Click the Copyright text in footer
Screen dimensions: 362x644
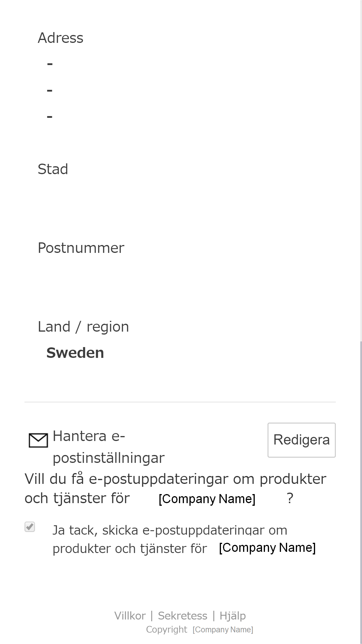pyautogui.click(x=166, y=629)
